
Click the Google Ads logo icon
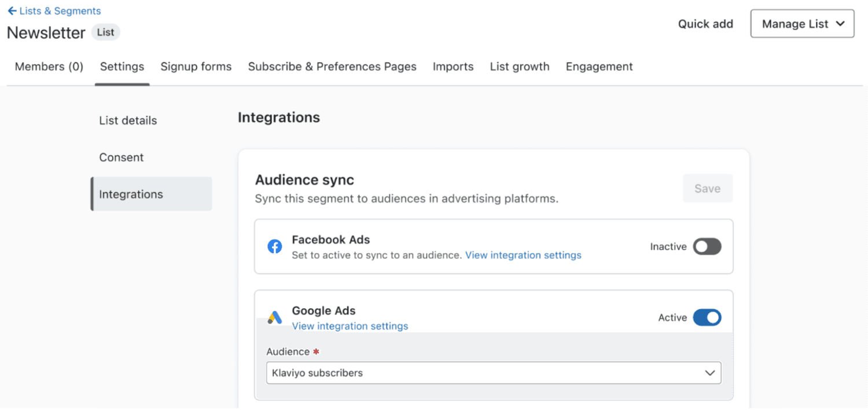[274, 317]
